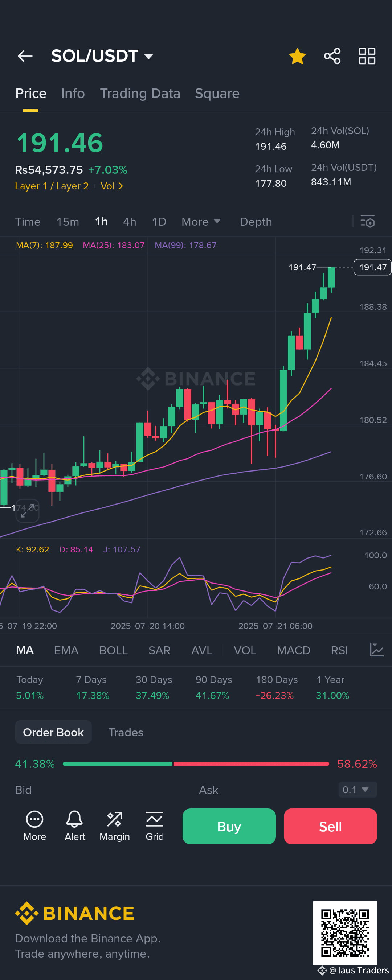Screen dimensions: 392x980
Task: Open the 0.1 depth precision dropdown
Action: [358, 790]
